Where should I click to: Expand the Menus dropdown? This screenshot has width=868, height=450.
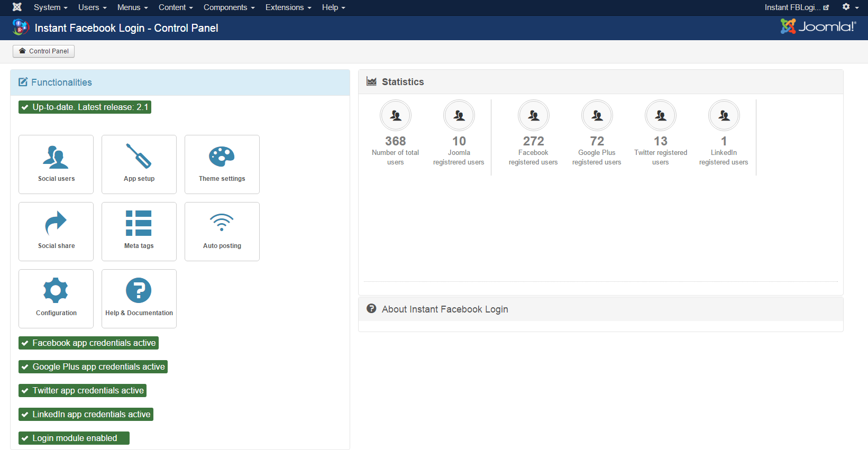tap(133, 7)
